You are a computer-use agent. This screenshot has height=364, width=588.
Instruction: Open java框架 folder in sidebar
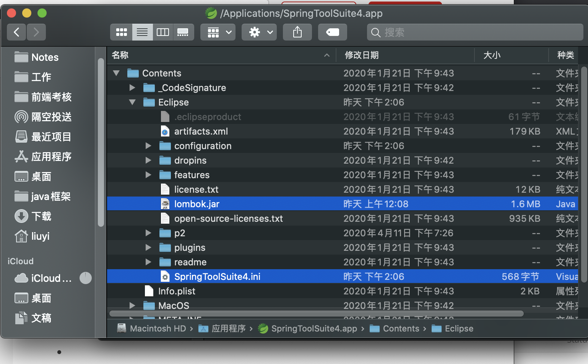(42, 197)
